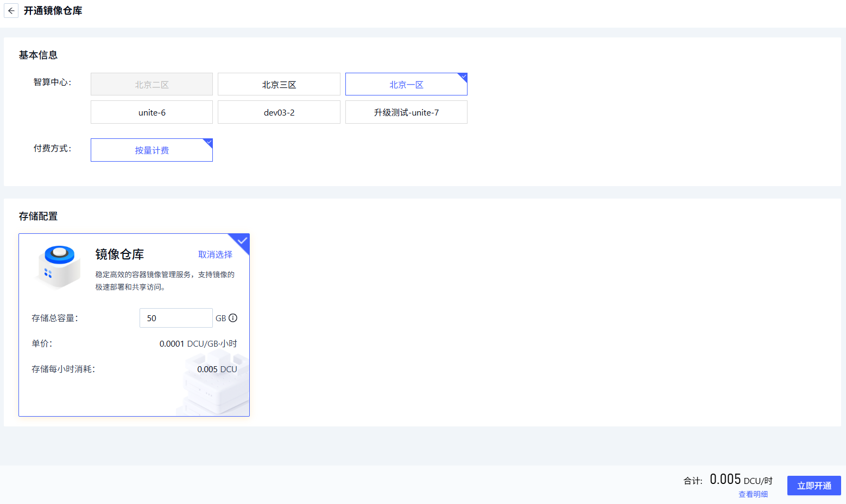Click the disabled 北京二区 option

tap(151, 84)
